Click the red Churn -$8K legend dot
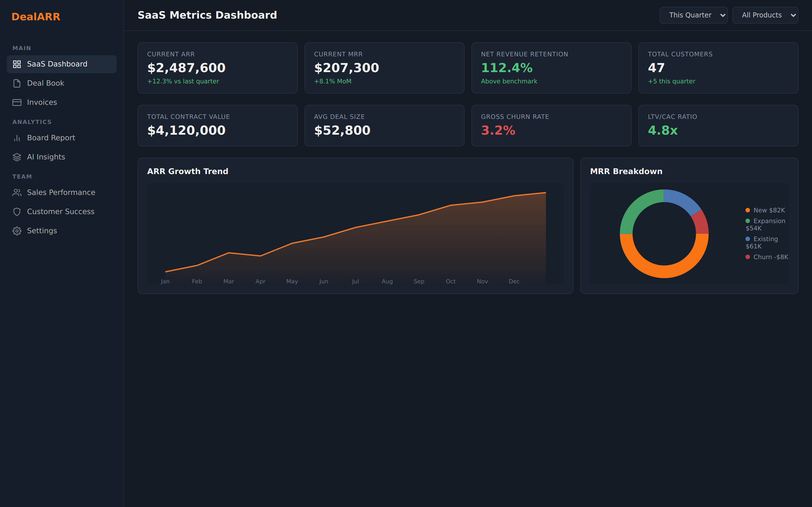 (748, 257)
